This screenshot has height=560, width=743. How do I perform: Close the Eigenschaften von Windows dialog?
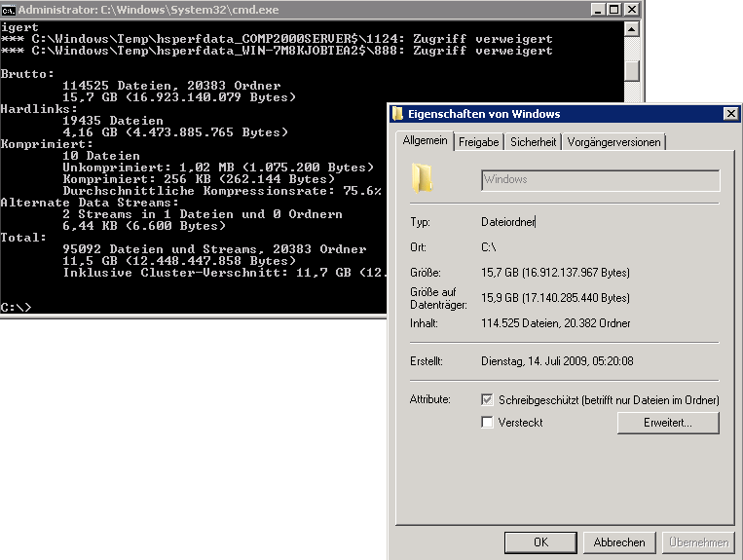(730, 113)
